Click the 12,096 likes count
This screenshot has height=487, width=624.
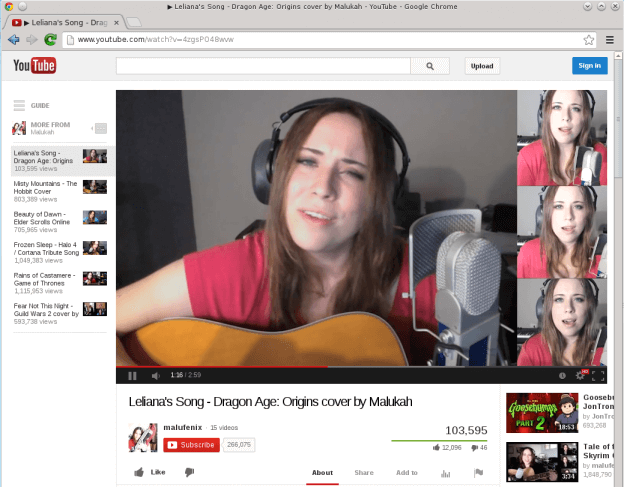point(447,448)
